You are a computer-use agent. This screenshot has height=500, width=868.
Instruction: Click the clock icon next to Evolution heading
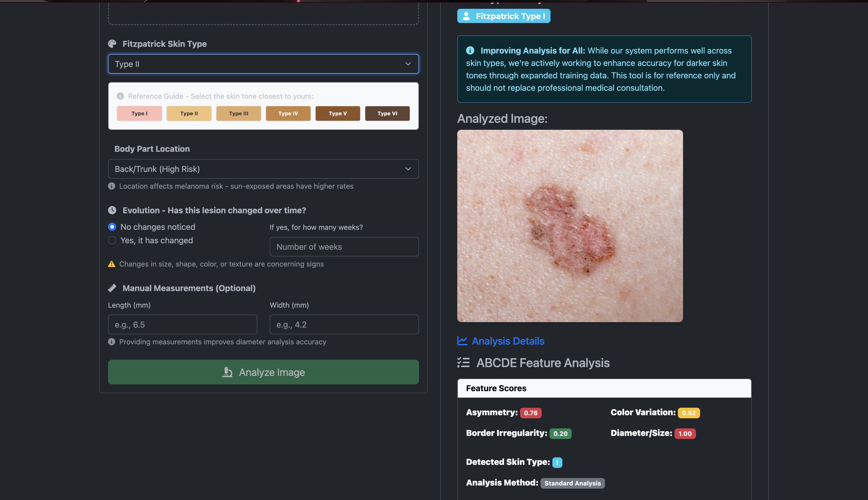click(x=112, y=210)
